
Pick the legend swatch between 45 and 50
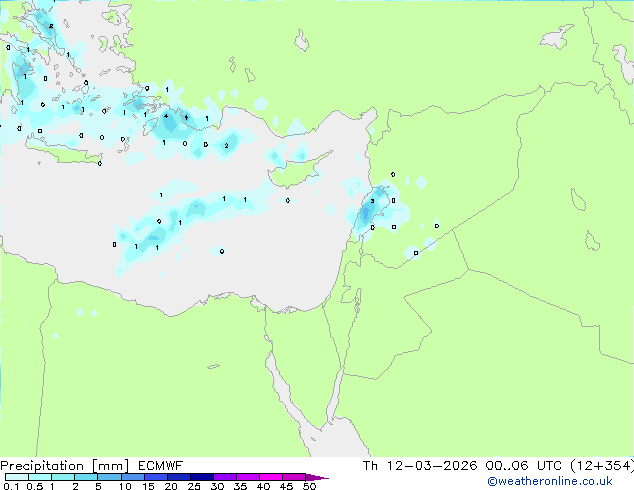coord(294,477)
